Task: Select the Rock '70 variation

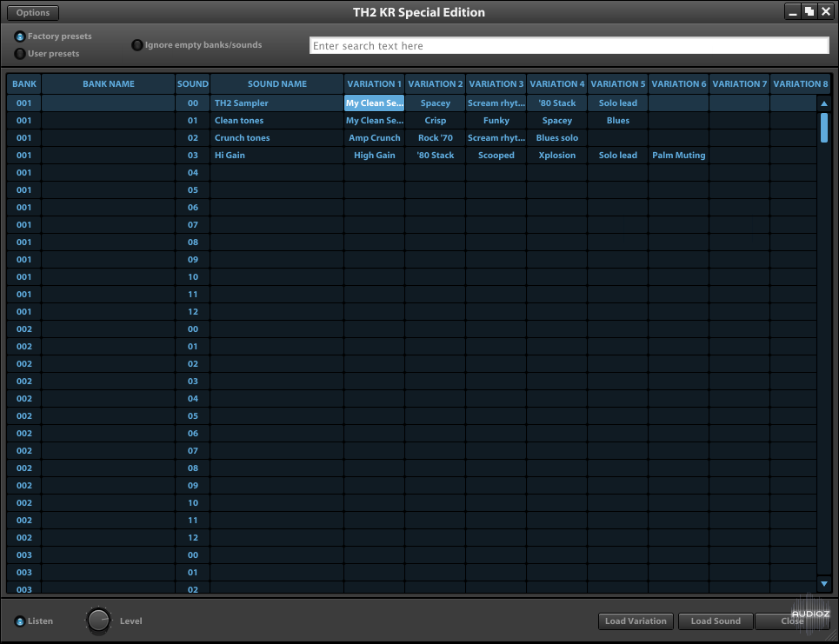Action: [435, 138]
